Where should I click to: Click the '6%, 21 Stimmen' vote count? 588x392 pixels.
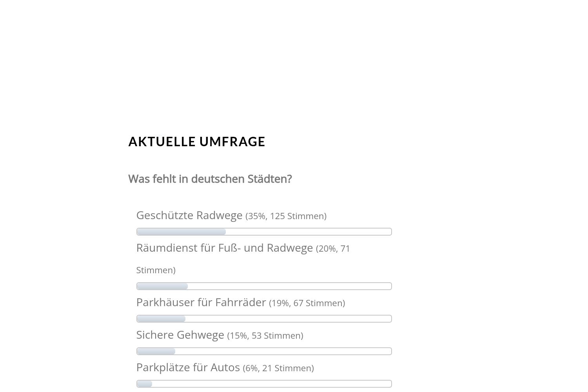tap(278, 368)
